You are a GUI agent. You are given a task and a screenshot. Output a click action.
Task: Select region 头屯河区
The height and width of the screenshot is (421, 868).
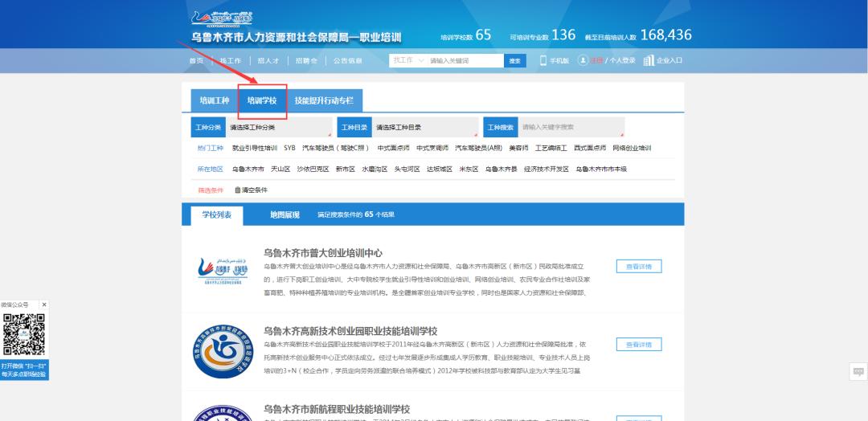pyautogui.click(x=407, y=170)
